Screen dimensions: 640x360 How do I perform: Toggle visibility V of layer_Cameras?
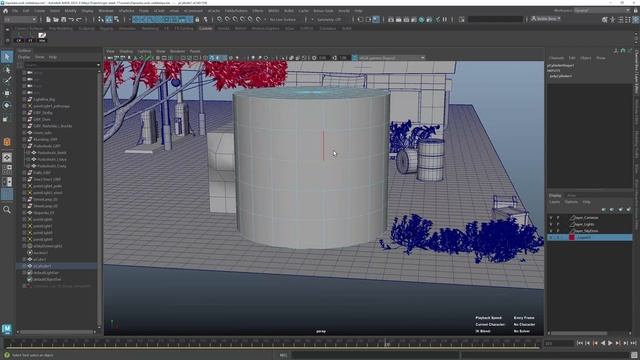click(x=551, y=218)
